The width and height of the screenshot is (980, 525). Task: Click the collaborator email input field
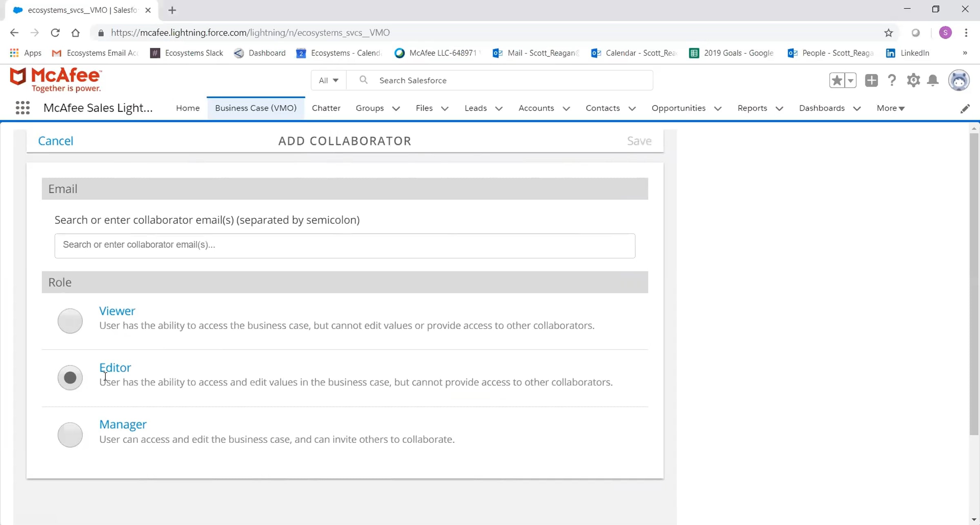345,246
